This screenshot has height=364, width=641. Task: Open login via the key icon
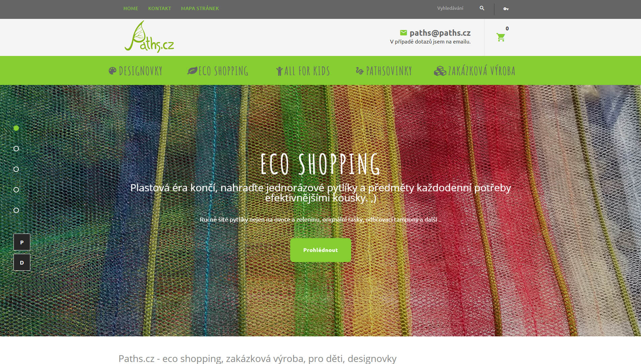click(506, 9)
